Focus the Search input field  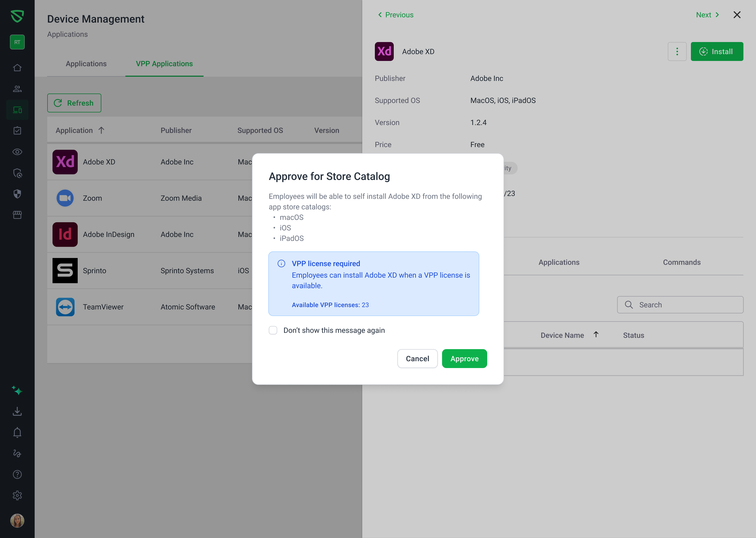click(x=680, y=305)
